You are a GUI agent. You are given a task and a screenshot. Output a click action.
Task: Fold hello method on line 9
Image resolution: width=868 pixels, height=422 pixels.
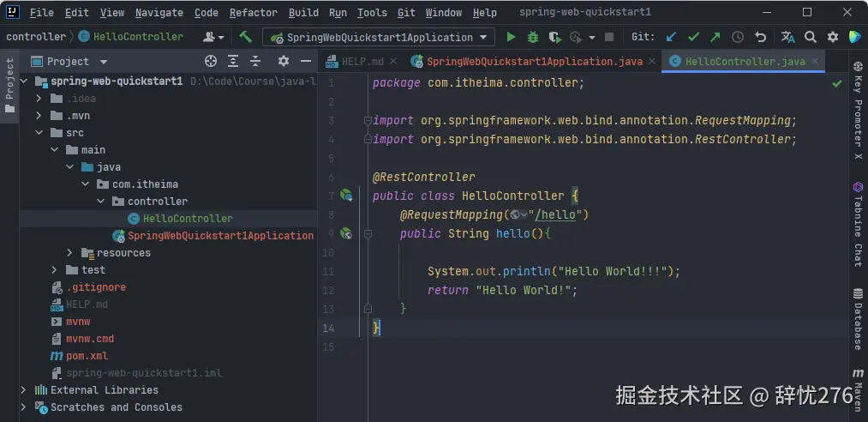(x=368, y=233)
